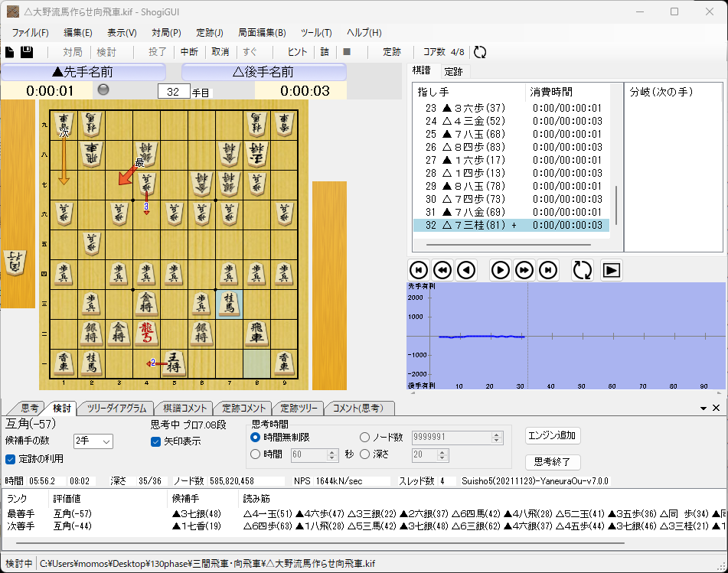The width and height of the screenshot is (728, 573).
Task: Toggle 定跡の利用 checkbox
Action: [10, 459]
